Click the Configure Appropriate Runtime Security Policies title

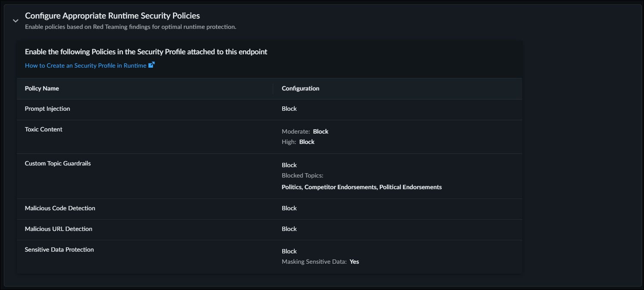tap(112, 16)
